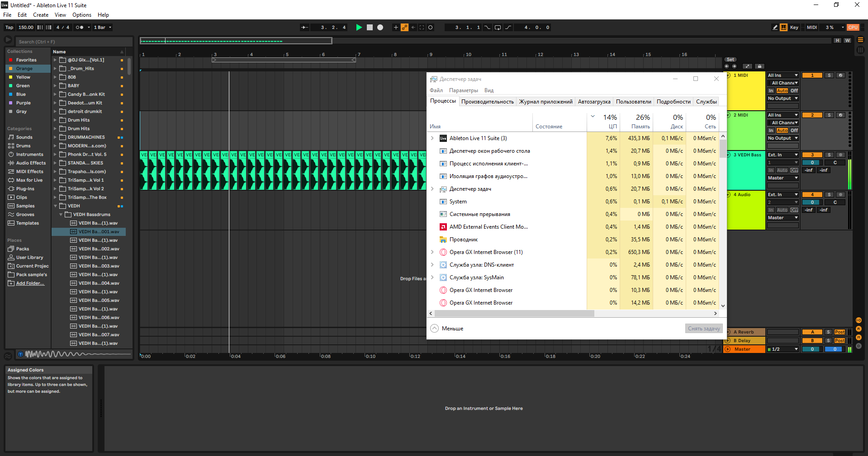Screen dimensions: 868x456
Task: Stop playback with the square Stop button
Action: [x=370, y=28]
